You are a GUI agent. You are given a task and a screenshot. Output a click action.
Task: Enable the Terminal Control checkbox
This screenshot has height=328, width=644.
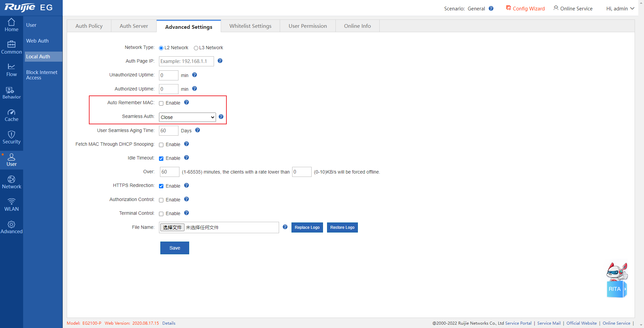(161, 214)
